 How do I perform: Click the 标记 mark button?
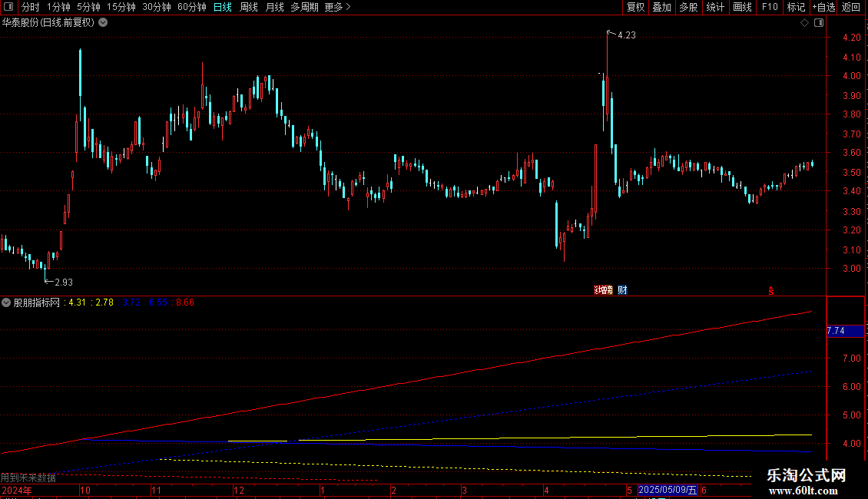[x=796, y=7]
